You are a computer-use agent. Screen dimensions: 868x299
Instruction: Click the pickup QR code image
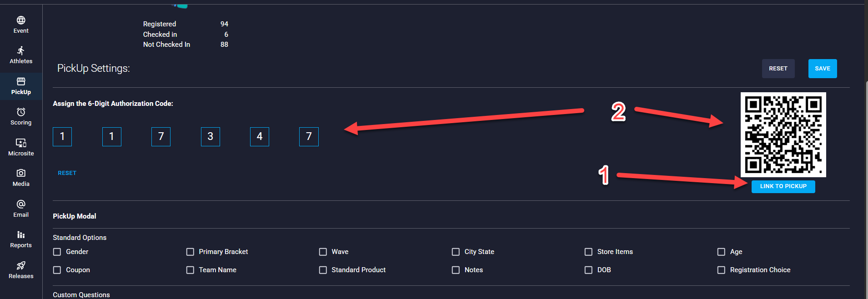click(x=783, y=135)
